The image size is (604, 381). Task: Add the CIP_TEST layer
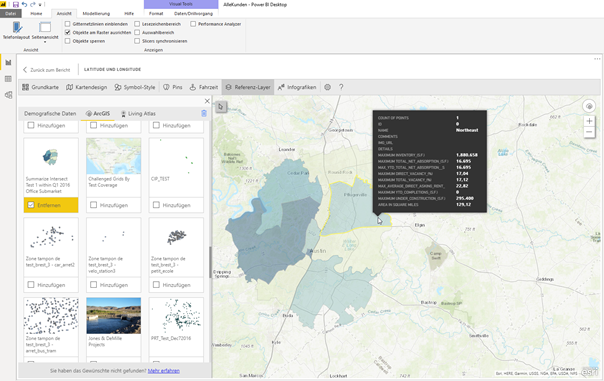pyautogui.click(x=176, y=205)
